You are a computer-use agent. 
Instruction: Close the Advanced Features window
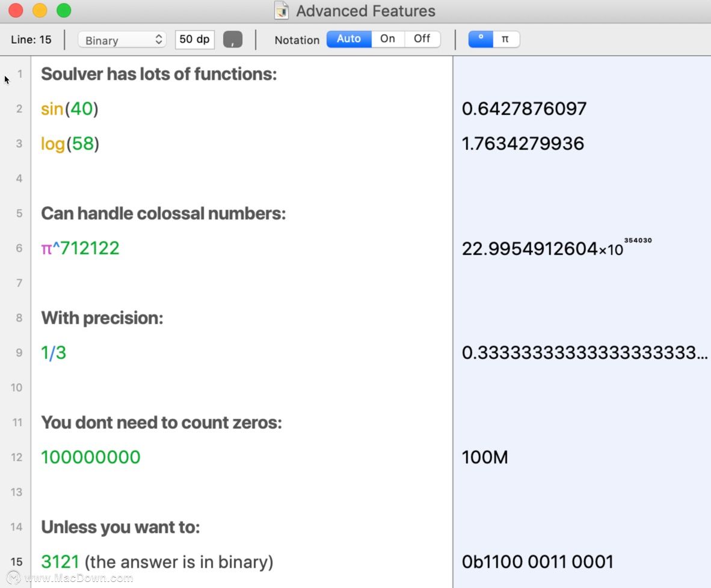[16, 10]
